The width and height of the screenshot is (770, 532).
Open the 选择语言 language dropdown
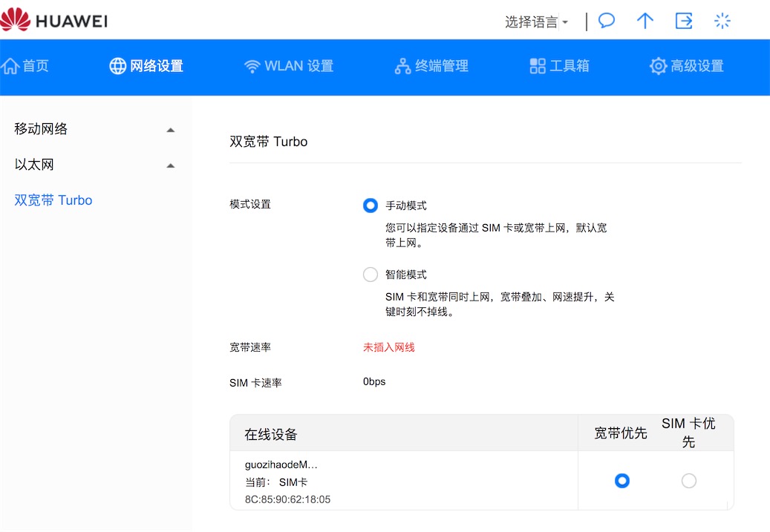pyautogui.click(x=536, y=21)
